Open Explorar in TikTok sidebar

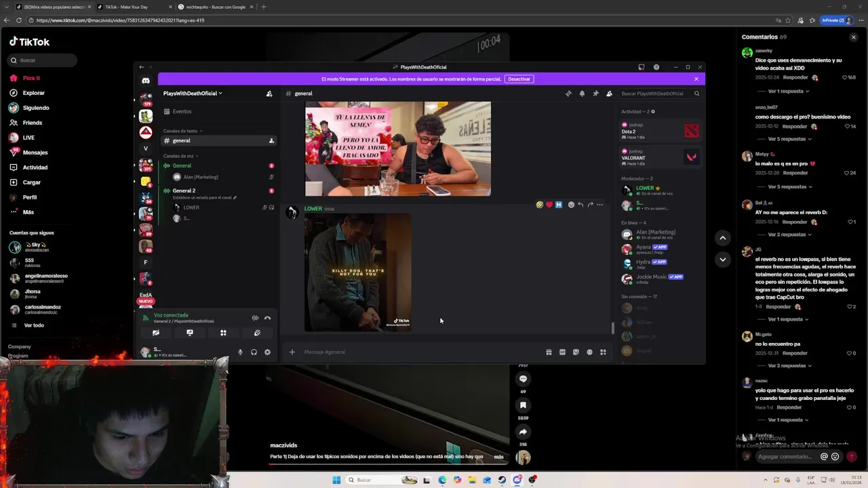pyautogui.click(x=34, y=93)
